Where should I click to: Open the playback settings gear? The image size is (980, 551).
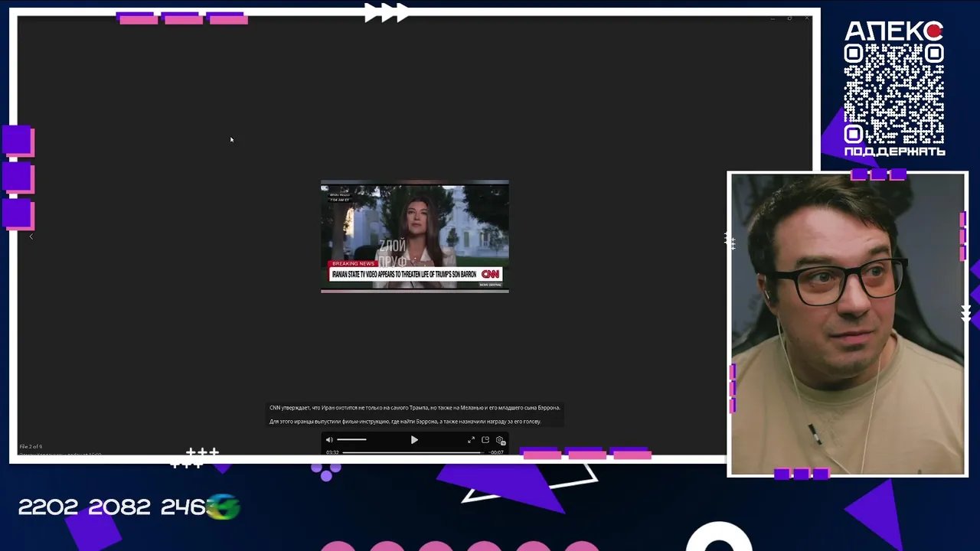coord(500,440)
